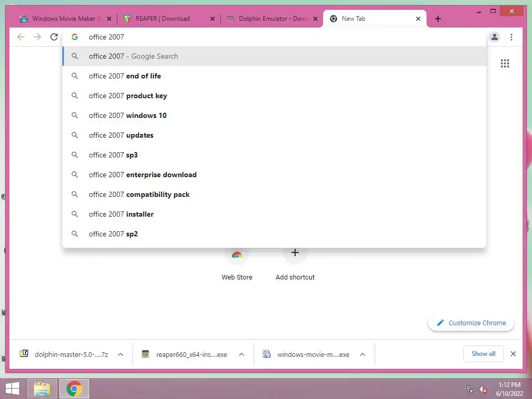Open Chrome's three-dot menu

pyautogui.click(x=511, y=37)
